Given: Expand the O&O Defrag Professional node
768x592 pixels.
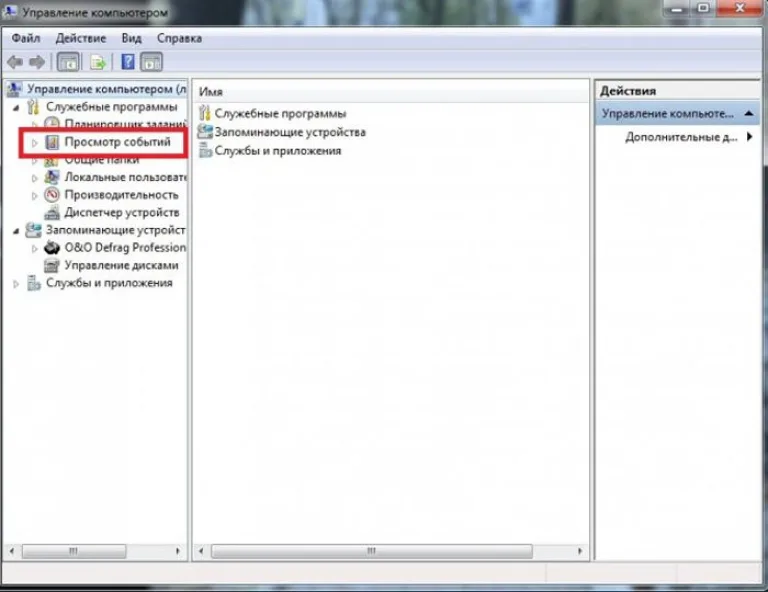Looking at the screenshot, I should pos(34,249).
